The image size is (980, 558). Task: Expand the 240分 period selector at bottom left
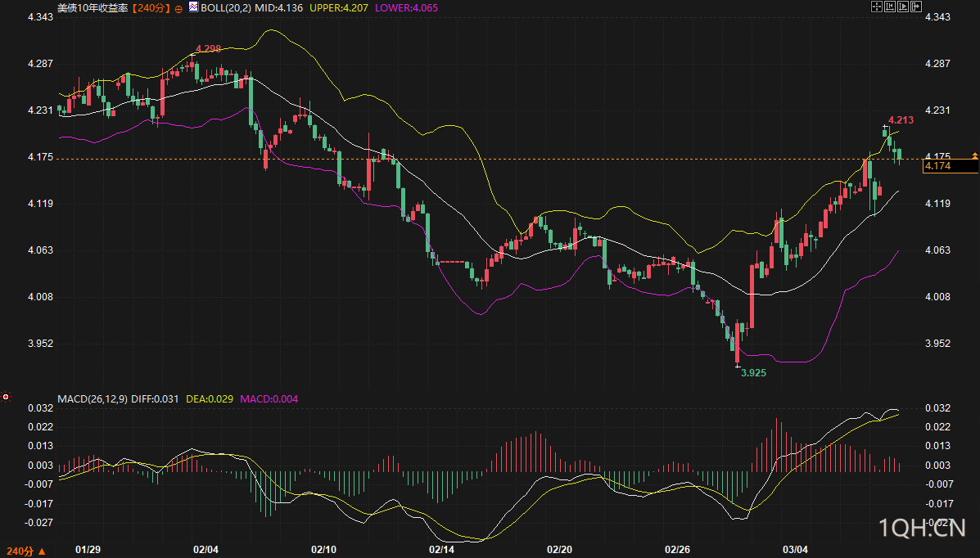click(x=26, y=551)
